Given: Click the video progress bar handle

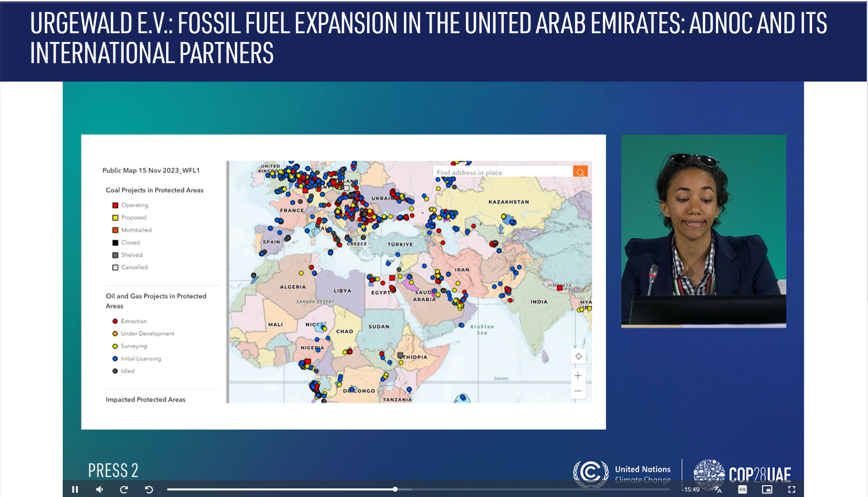Looking at the screenshot, I should (395, 489).
